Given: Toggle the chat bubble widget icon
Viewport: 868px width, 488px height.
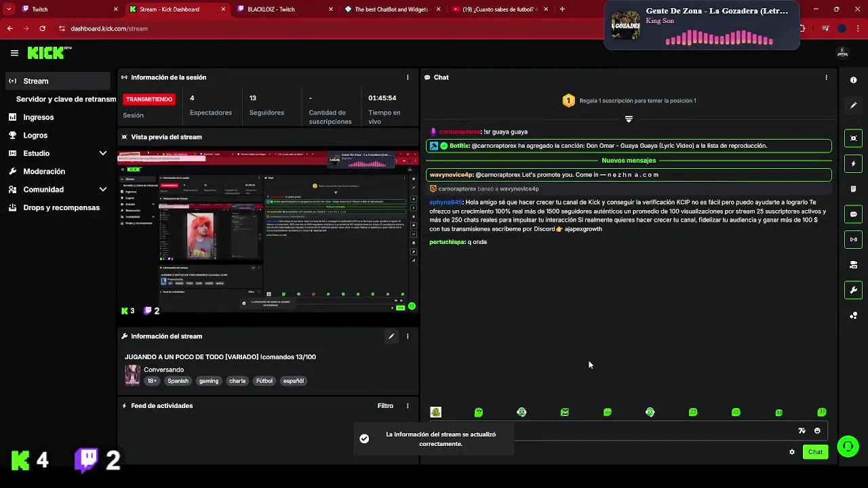Looking at the screenshot, I should (853, 214).
